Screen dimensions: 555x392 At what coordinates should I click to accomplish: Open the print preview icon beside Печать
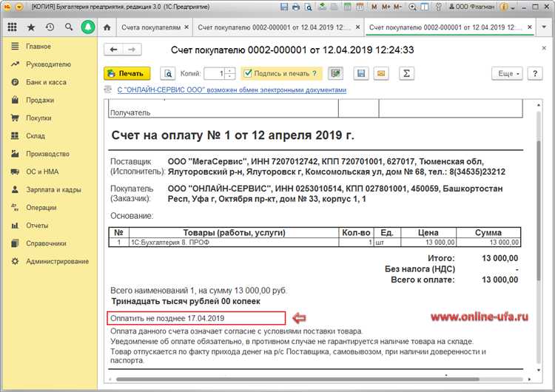[168, 73]
